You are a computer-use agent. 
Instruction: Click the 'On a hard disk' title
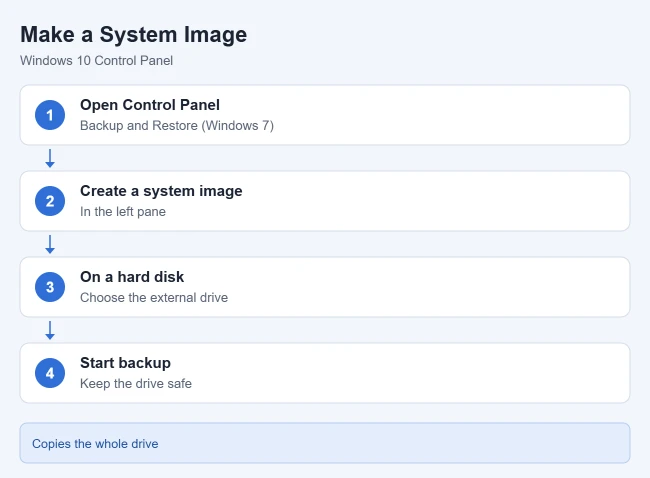click(132, 277)
